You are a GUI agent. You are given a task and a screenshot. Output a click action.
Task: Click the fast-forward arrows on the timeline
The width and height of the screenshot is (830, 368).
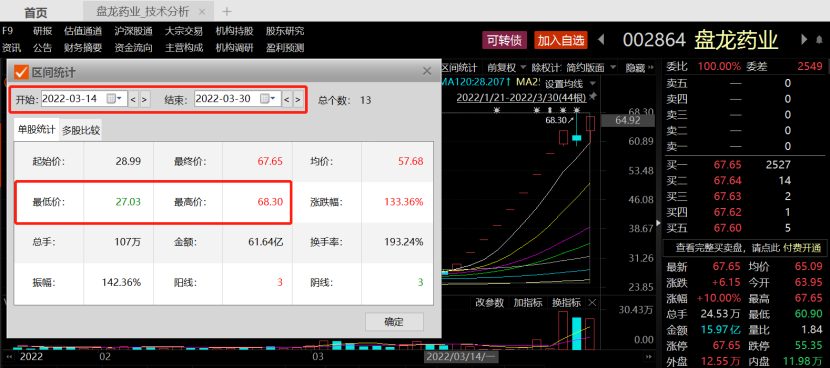[x=647, y=356]
